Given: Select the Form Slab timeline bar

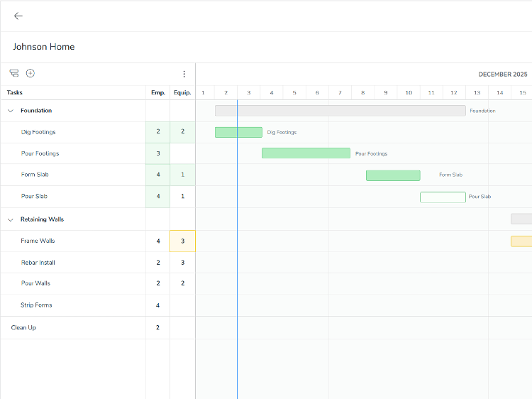Looking at the screenshot, I should (x=393, y=175).
